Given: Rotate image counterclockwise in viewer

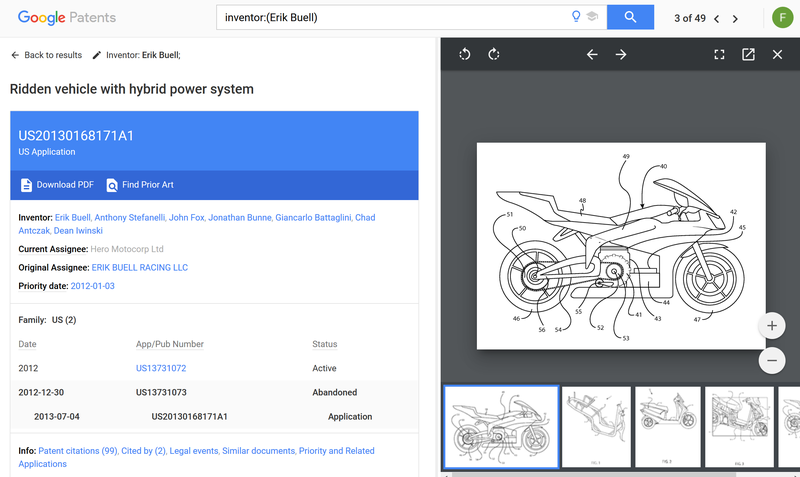Looking at the screenshot, I should pos(465,54).
